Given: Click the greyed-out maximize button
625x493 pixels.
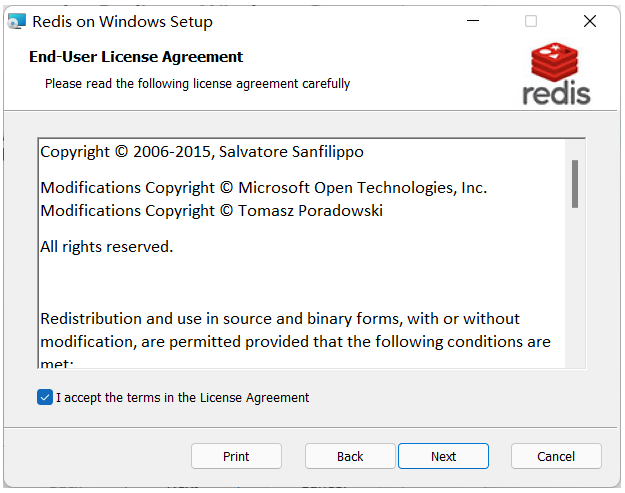Looking at the screenshot, I should (x=531, y=21).
